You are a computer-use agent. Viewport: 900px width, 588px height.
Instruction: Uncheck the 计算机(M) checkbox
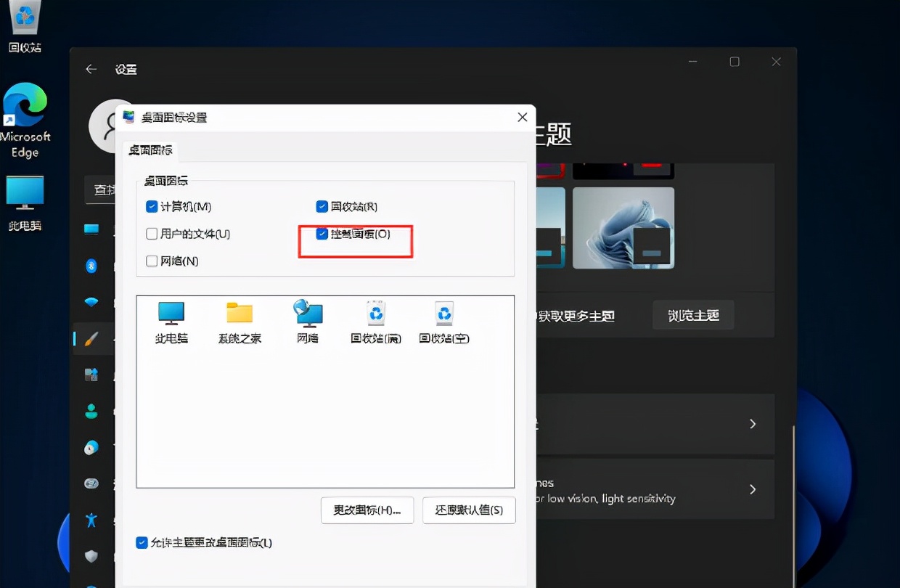(x=152, y=207)
